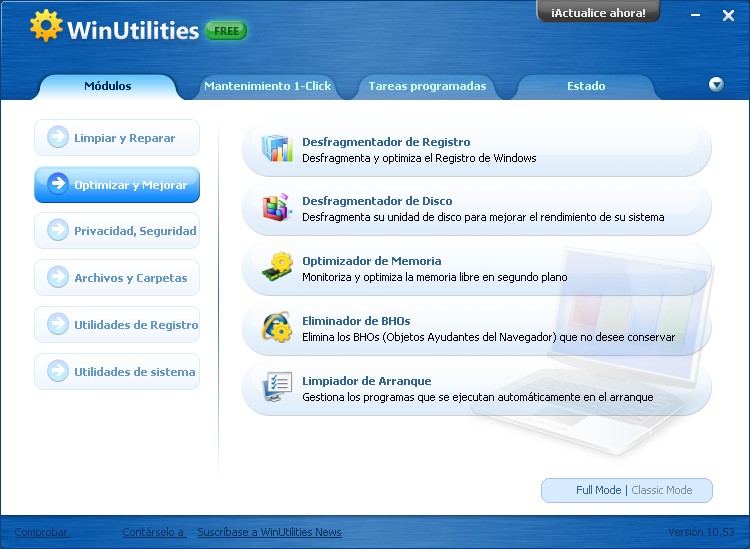Click the WinUtilities gear logo

[x=46, y=25]
